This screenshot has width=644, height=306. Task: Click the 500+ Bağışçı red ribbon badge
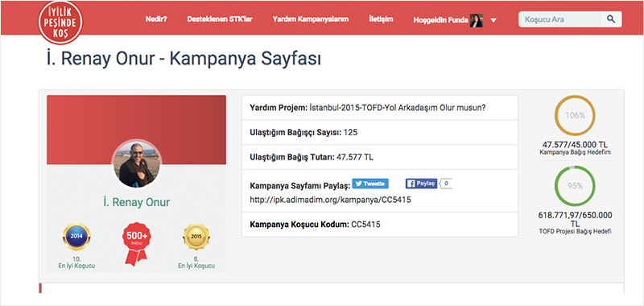click(136, 243)
